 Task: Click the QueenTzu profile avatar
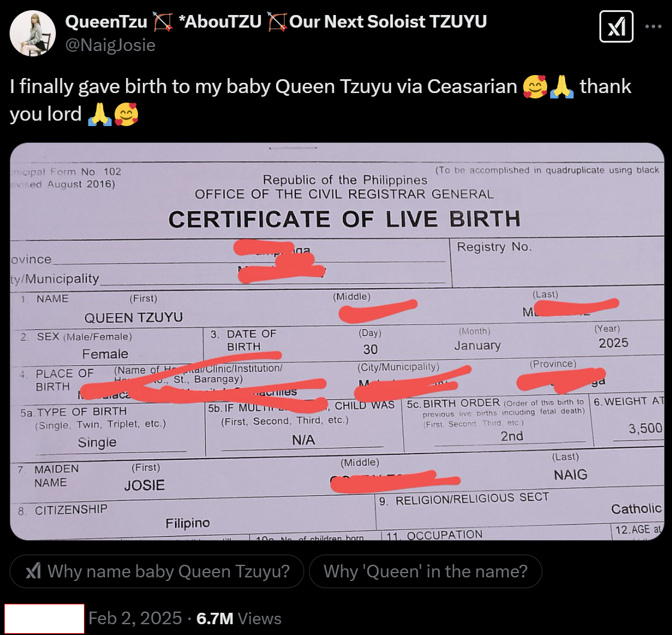pos(32,34)
